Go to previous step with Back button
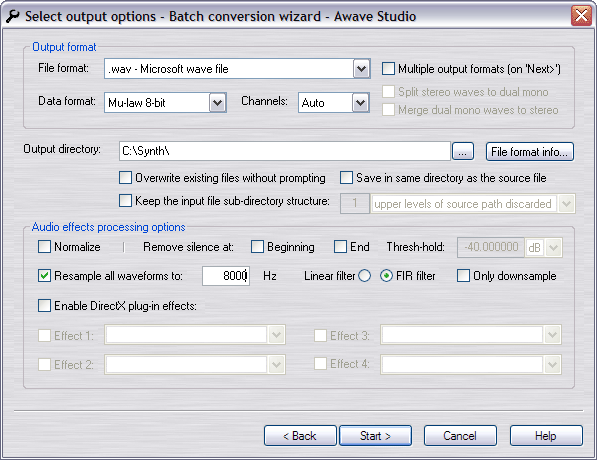This screenshot has height=460, width=597. point(300,436)
